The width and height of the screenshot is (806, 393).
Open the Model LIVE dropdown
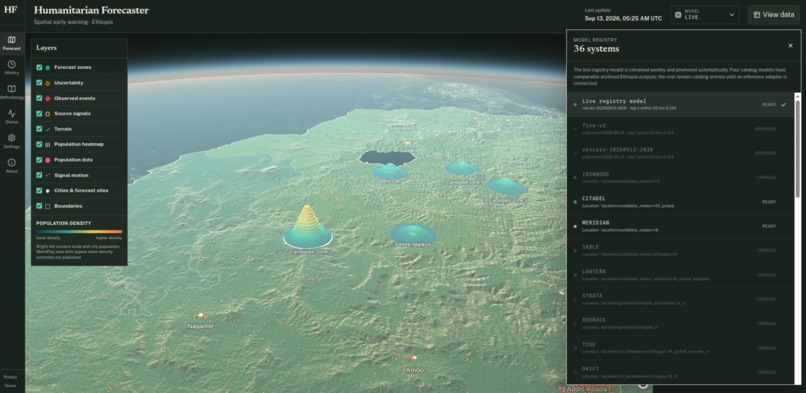[x=705, y=15]
